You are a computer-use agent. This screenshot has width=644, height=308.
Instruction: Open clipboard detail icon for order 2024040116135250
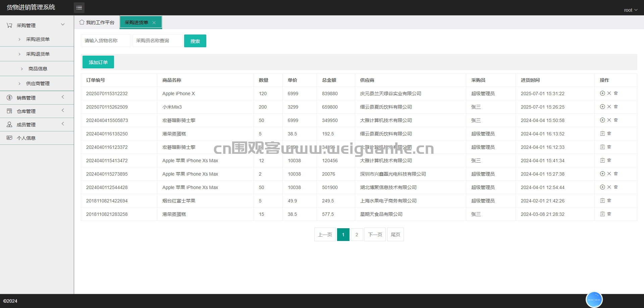point(602,134)
